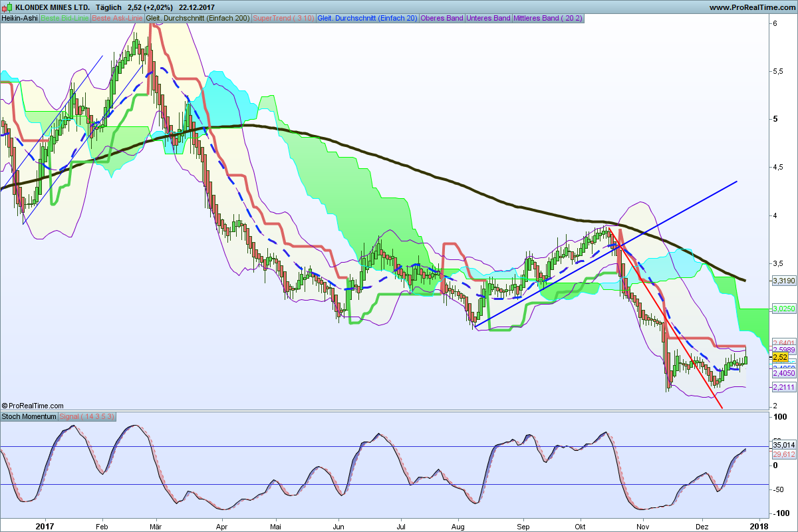Click the -50 mark on stochastic axis
The width and height of the screenshot is (798, 532).
779,489
